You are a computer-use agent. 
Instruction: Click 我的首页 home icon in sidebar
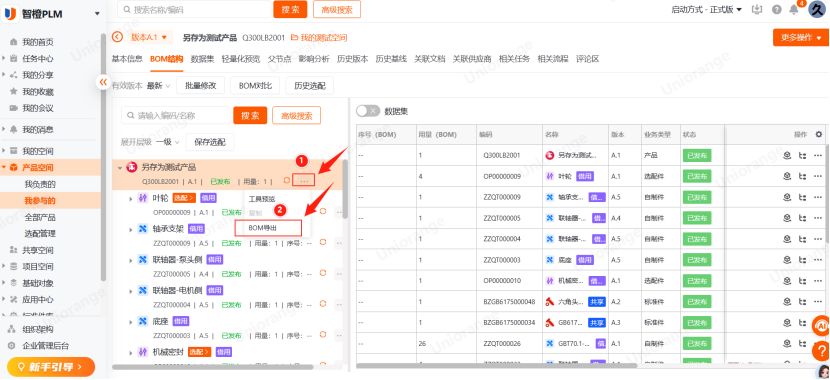coord(14,42)
